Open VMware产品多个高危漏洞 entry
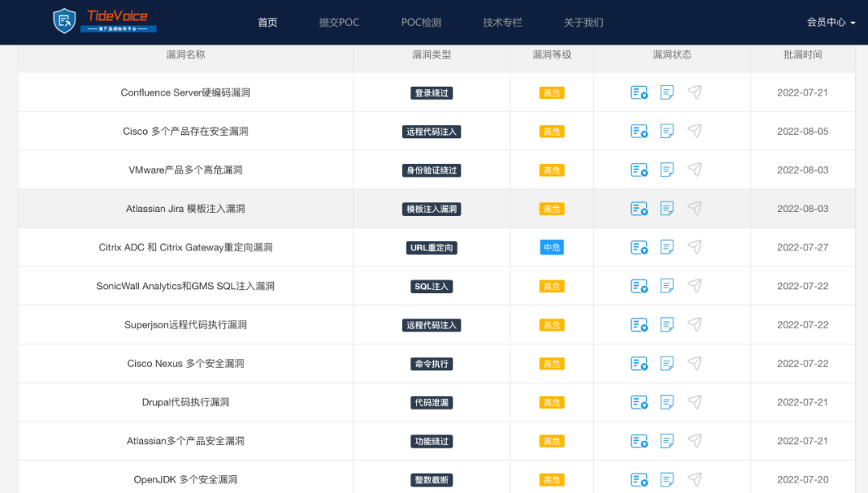 pyautogui.click(x=186, y=170)
